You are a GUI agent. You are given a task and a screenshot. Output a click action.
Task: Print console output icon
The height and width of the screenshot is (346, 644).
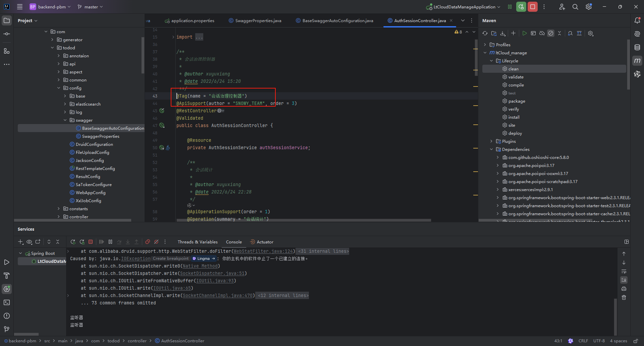(x=624, y=289)
